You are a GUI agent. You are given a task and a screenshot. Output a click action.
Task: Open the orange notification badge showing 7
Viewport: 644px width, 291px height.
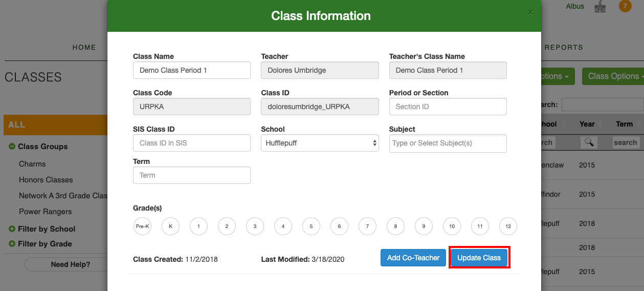point(625,6)
